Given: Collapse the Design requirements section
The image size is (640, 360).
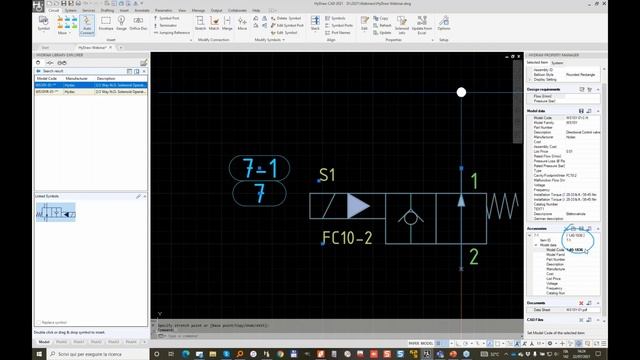Looking at the screenshot, I should point(598,89).
